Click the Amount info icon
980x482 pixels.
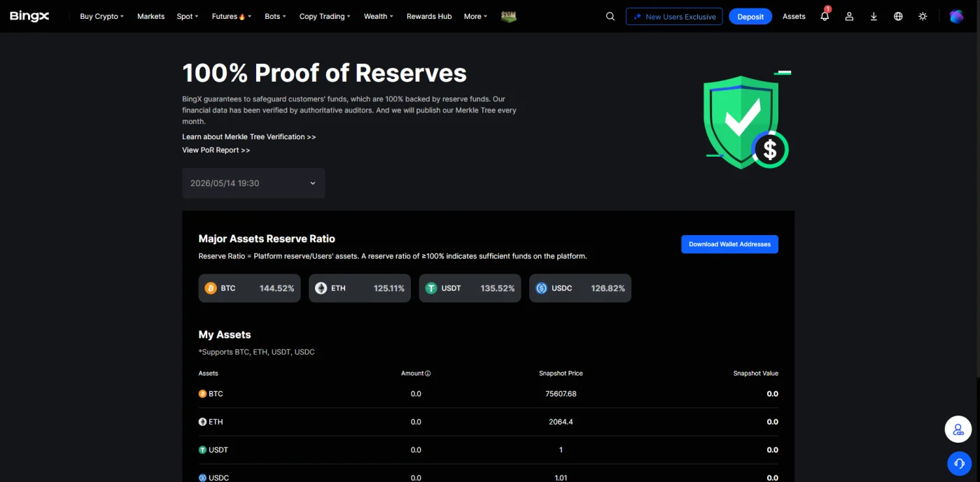428,374
